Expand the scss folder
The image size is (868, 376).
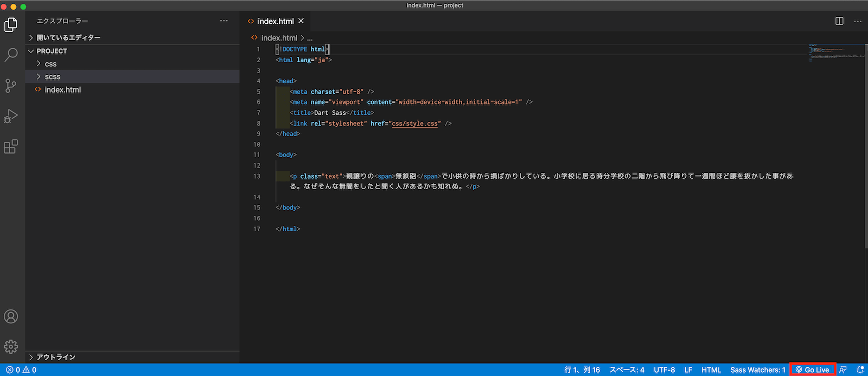[132, 77]
